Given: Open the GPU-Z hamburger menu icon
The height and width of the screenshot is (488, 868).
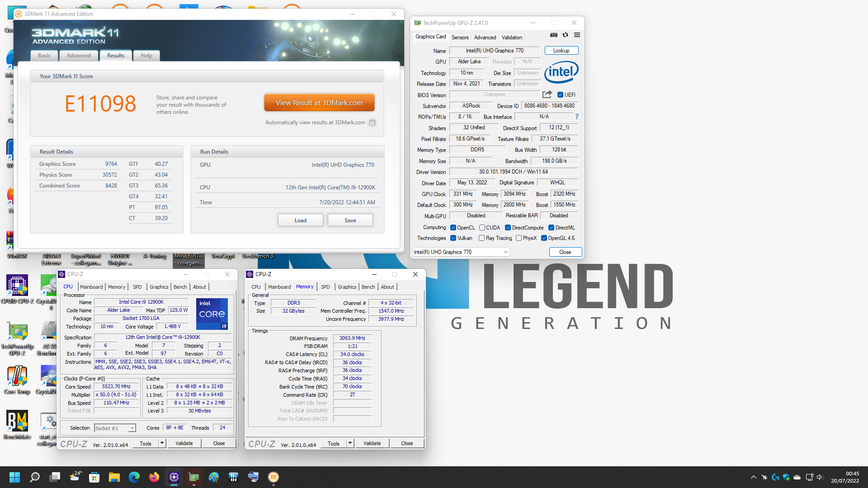Looking at the screenshot, I should [577, 35].
